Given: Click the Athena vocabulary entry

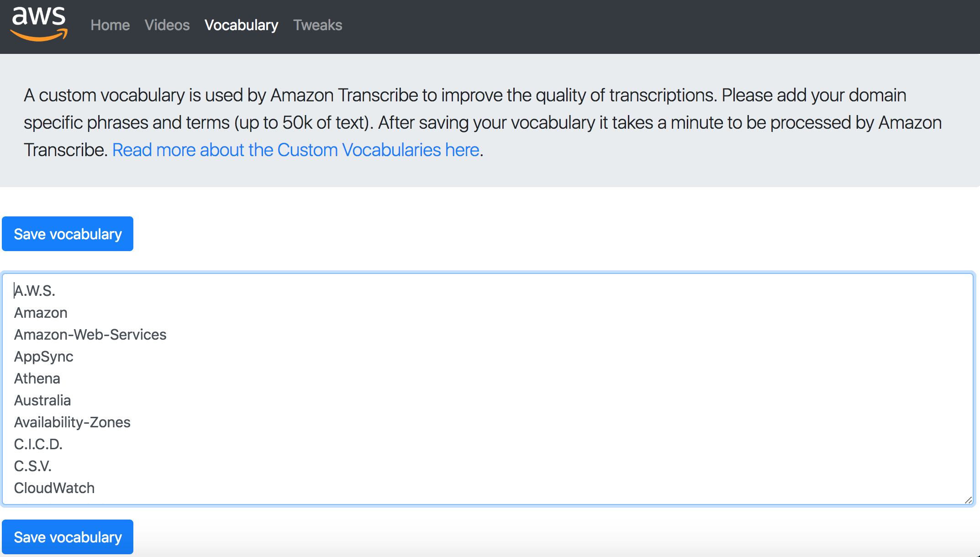Looking at the screenshot, I should 37,378.
